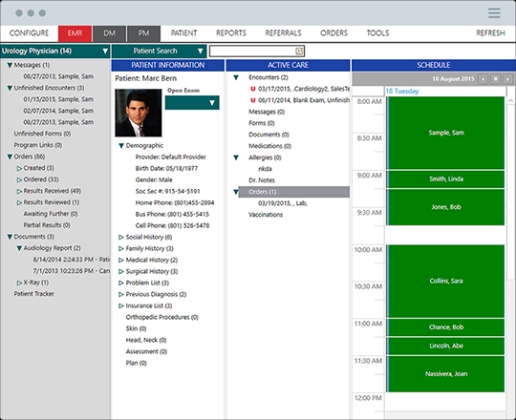Screen dimensions: 516x420
Task: Expand Social History section
Action: click(x=120, y=237)
